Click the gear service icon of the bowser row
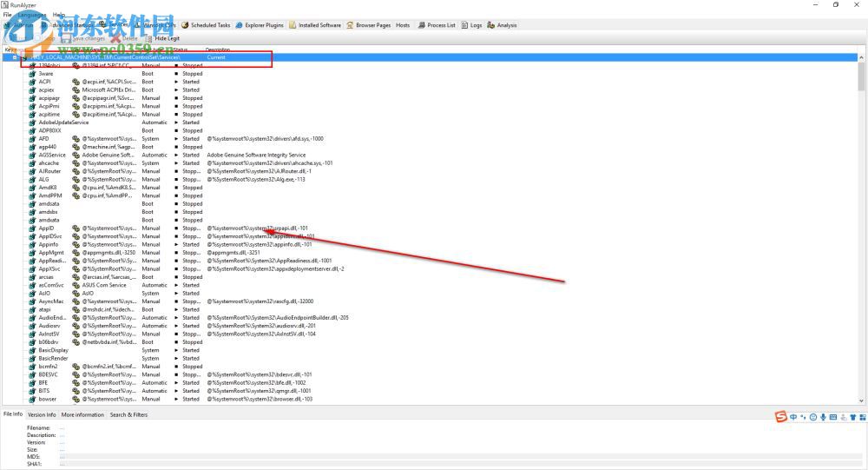868x470 pixels. tap(33, 399)
